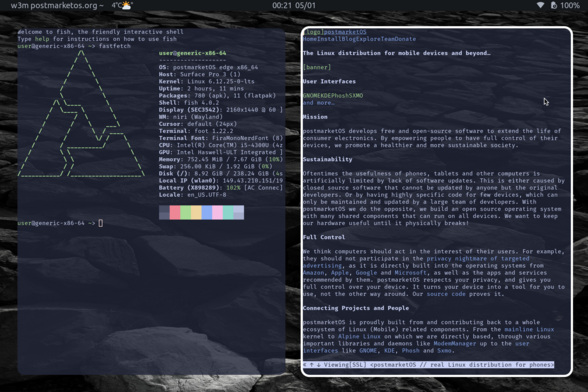
Task: Click the up arrow in the w3m status line
Action: [311, 365]
